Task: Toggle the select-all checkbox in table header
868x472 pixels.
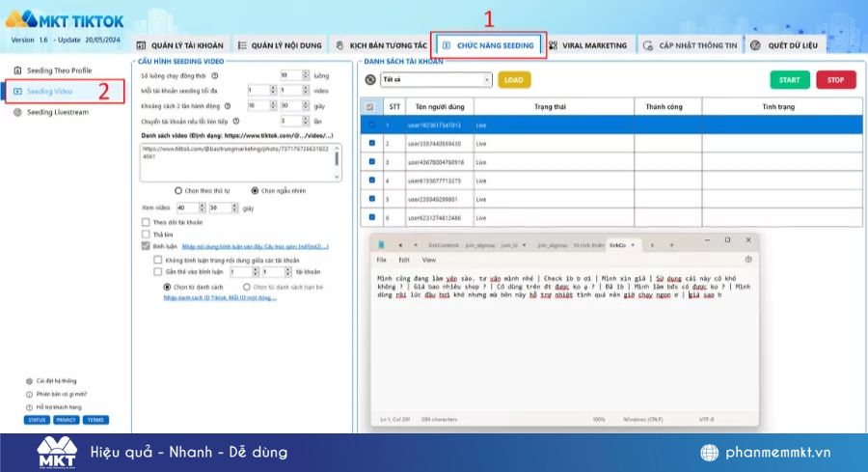Action: [x=369, y=107]
